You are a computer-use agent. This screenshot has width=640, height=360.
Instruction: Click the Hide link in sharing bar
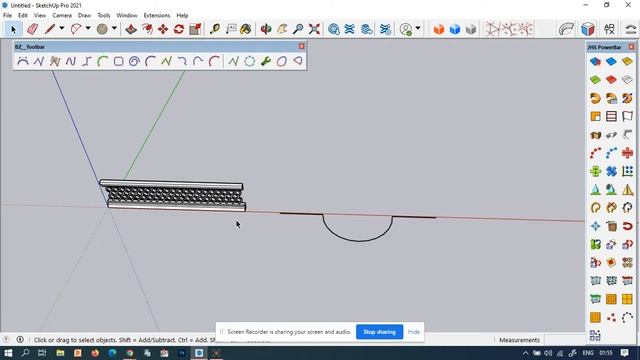tap(414, 332)
